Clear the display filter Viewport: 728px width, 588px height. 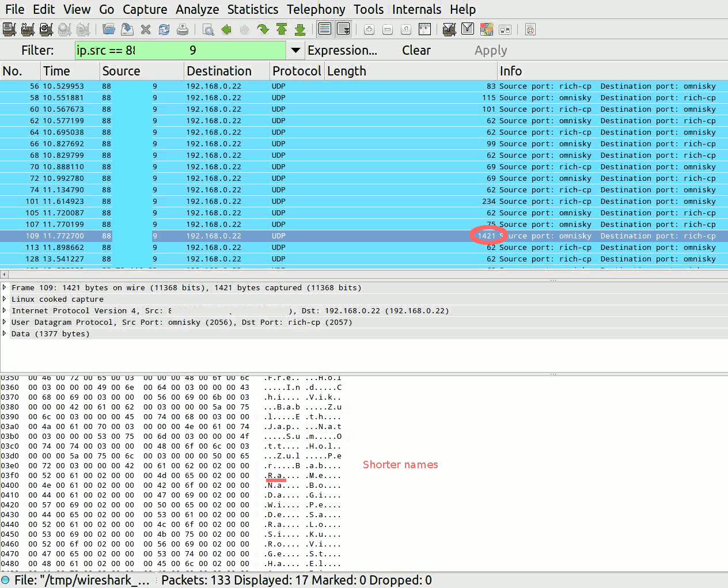(416, 50)
